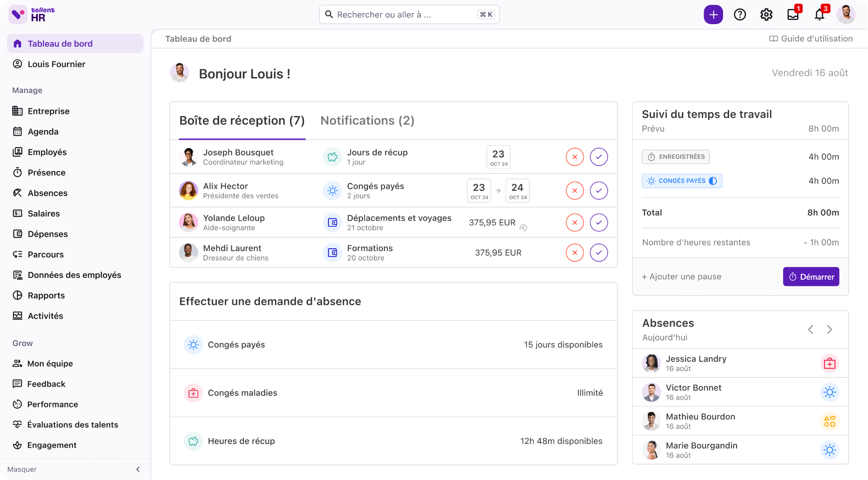Reject Alix Hector's Congés payés request
The image size is (868, 480).
point(574,191)
